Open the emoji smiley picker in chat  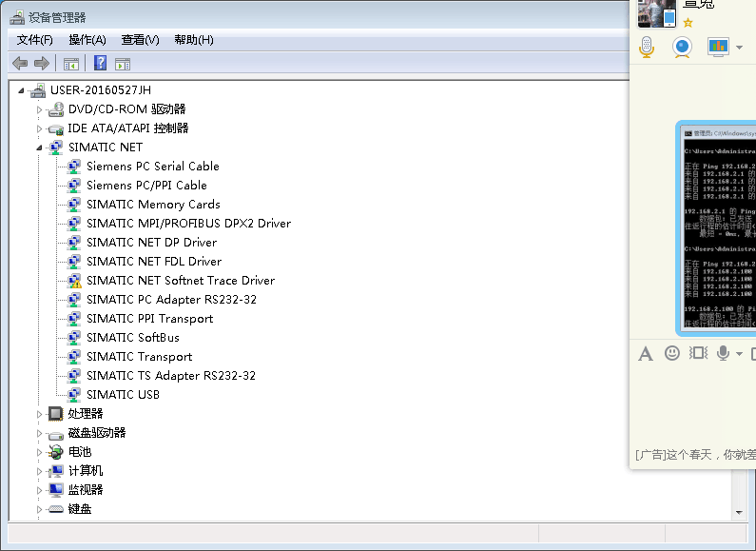(672, 353)
